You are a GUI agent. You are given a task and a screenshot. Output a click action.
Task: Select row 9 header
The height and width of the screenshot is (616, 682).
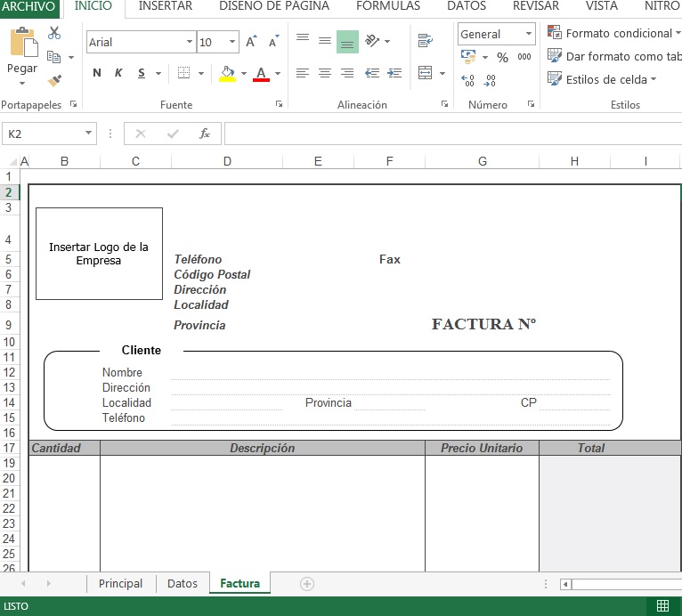(x=9, y=325)
